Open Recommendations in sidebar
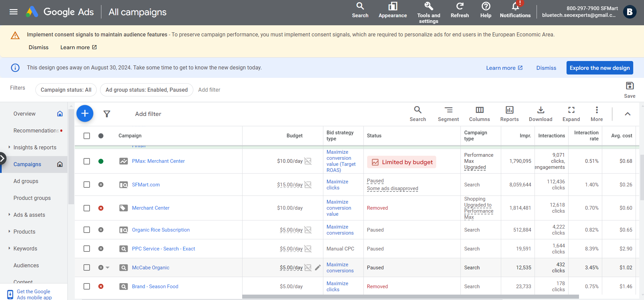The height and width of the screenshot is (300, 644). [x=36, y=130]
